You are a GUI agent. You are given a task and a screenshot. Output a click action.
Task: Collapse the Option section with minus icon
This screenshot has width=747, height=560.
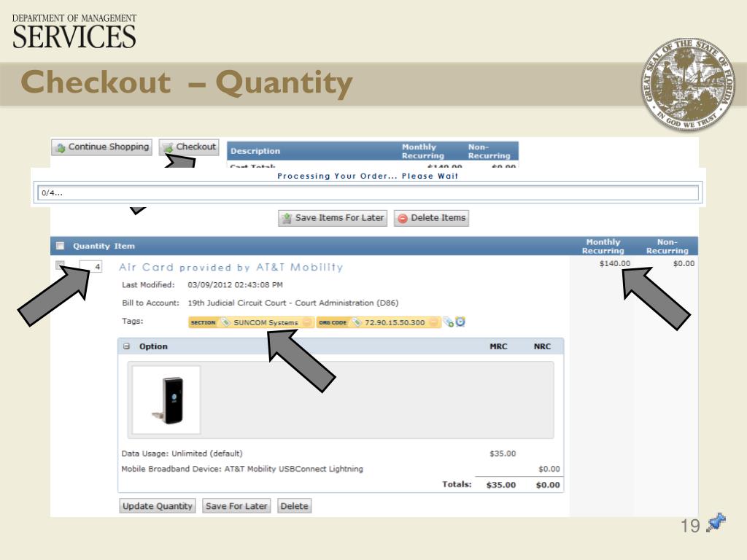127,346
